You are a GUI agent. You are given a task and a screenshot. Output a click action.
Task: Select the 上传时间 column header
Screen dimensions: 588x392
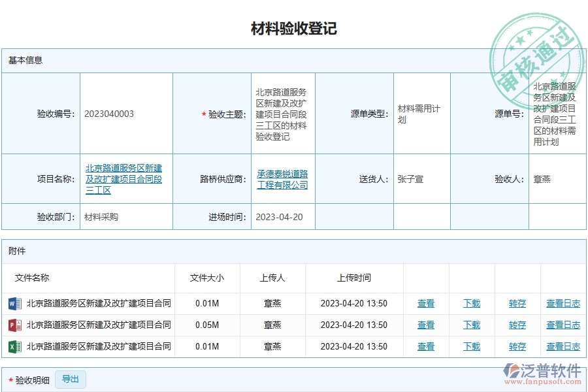(354, 278)
